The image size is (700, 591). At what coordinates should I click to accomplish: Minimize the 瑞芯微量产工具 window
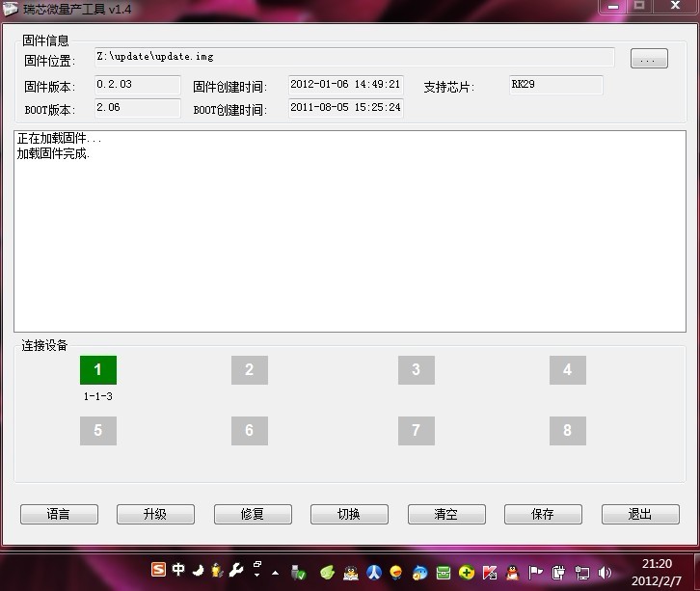coord(613,6)
